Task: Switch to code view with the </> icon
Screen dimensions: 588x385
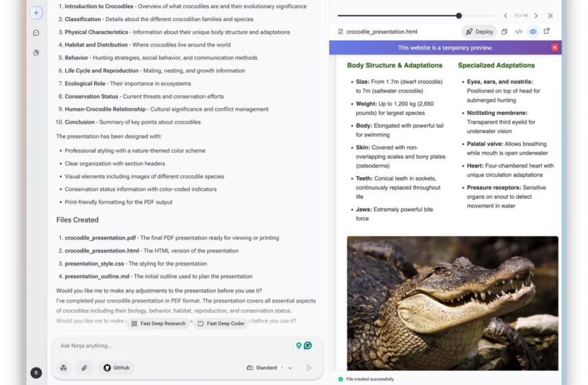Action: coord(518,32)
